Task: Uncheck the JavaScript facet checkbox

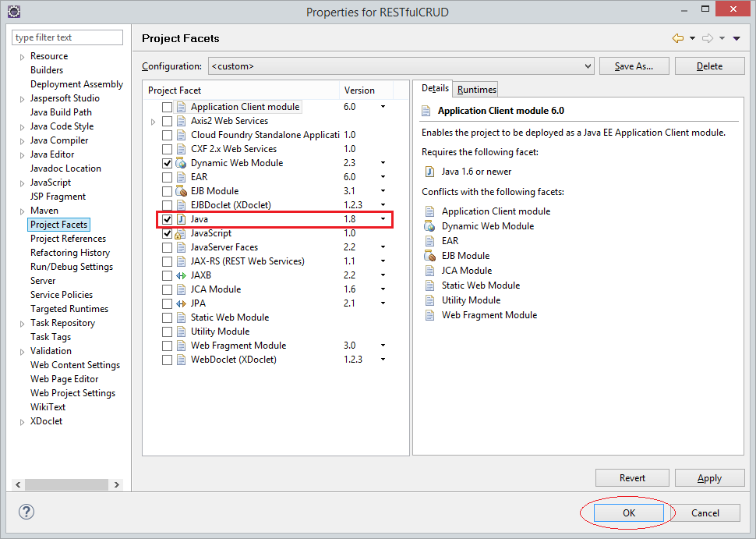Action: [167, 233]
